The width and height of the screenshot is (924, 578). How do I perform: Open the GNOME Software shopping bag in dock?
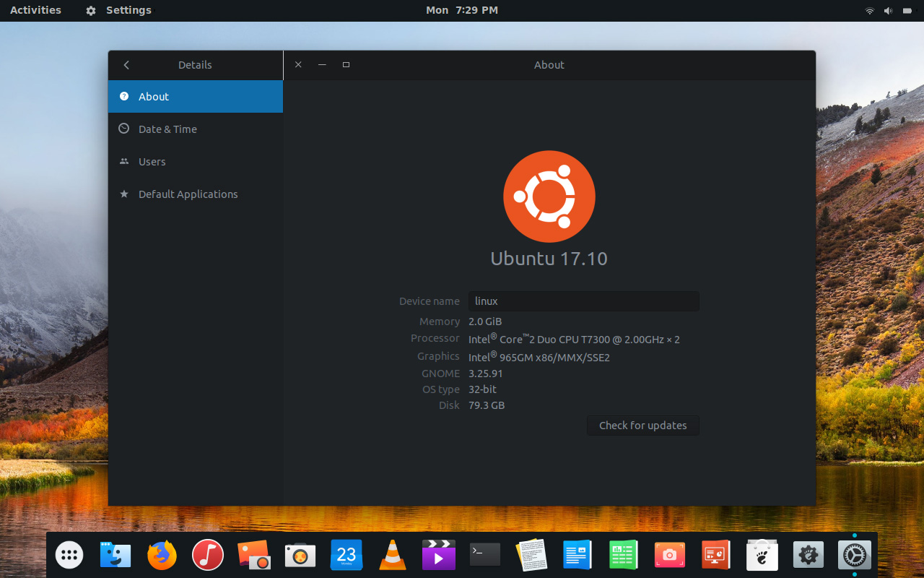762,555
